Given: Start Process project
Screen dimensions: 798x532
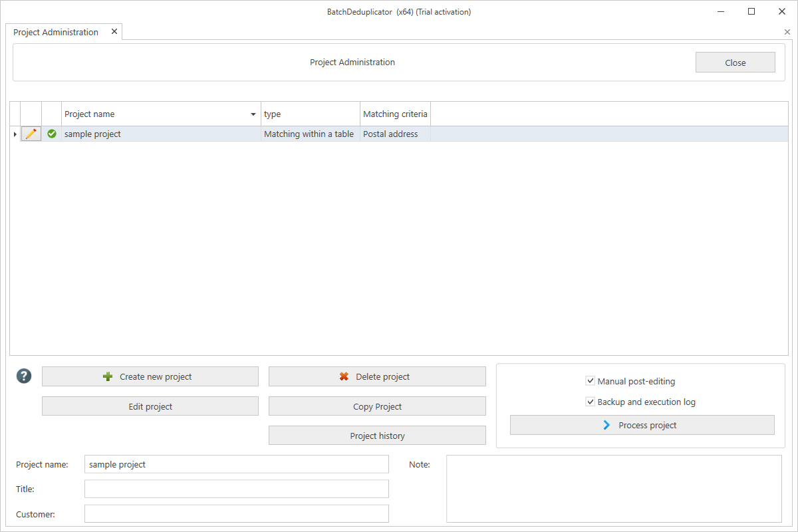Looking at the screenshot, I should tap(642, 425).
